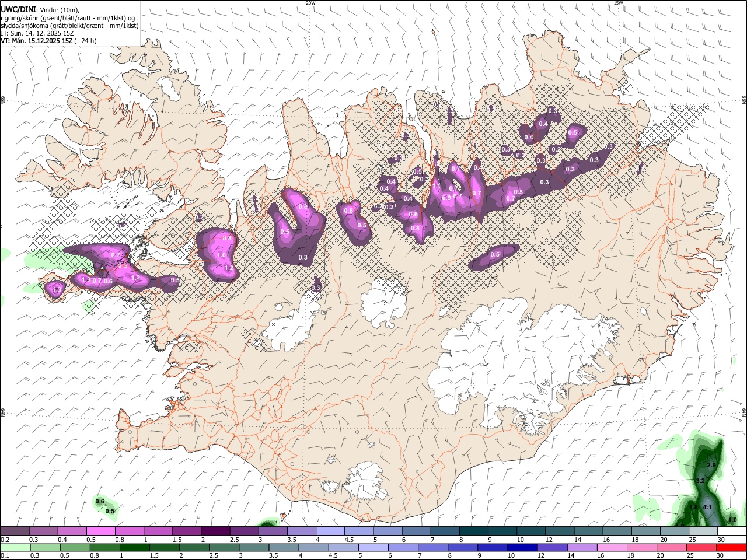Select upper legend swatch between 25 and 30
Image resolution: width=747 pixels, height=560 pixels.
tap(703, 531)
